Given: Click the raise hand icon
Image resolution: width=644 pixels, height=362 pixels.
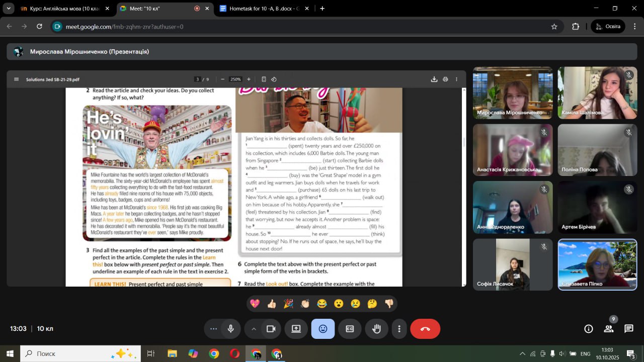Looking at the screenshot, I should click(376, 329).
